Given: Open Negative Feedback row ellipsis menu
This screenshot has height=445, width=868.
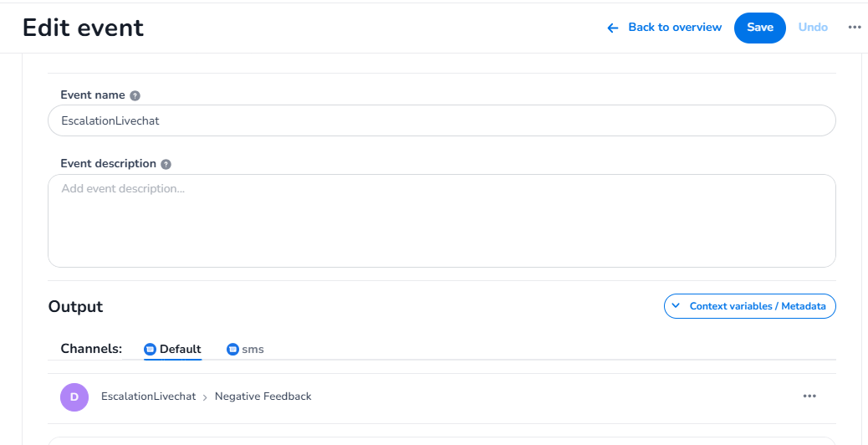Looking at the screenshot, I should pyautogui.click(x=809, y=396).
